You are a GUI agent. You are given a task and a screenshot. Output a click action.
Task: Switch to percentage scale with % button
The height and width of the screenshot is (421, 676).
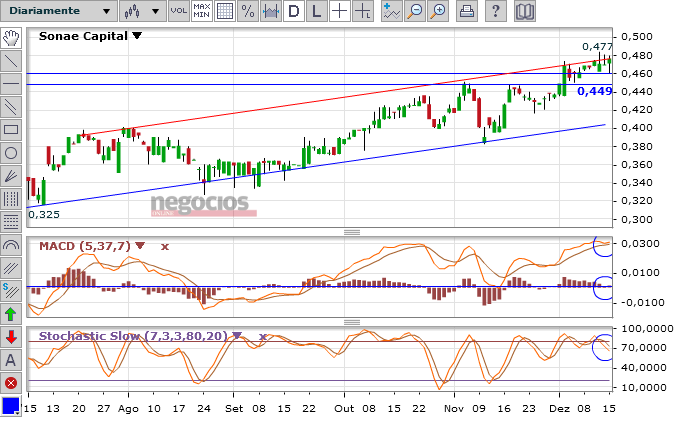248,11
